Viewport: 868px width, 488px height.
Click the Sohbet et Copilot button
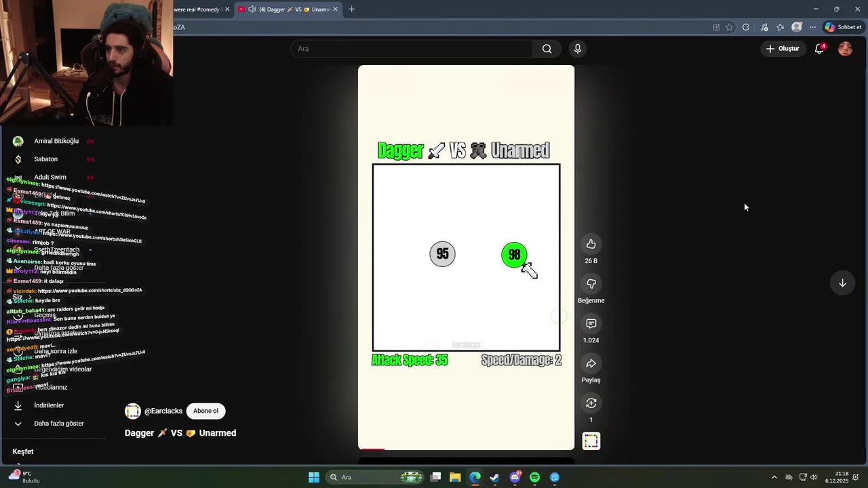[843, 27]
